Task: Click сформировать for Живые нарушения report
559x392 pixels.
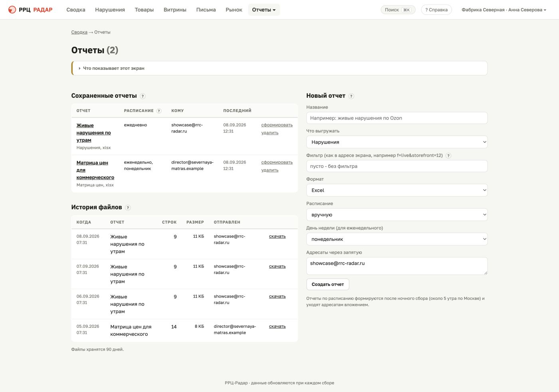Action: pyautogui.click(x=277, y=125)
